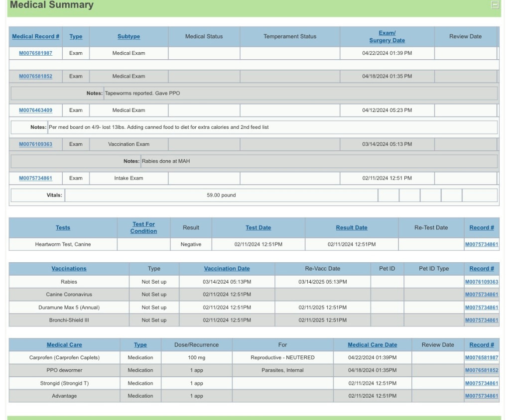Screen dimensions: 510x420
Task: Open record link in Bronchi-Shield III row
Action: click(482, 320)
